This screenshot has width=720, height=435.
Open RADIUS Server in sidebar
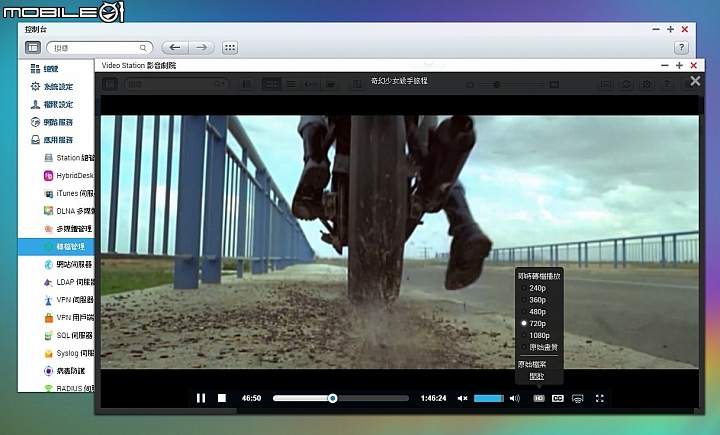[69, 388]
